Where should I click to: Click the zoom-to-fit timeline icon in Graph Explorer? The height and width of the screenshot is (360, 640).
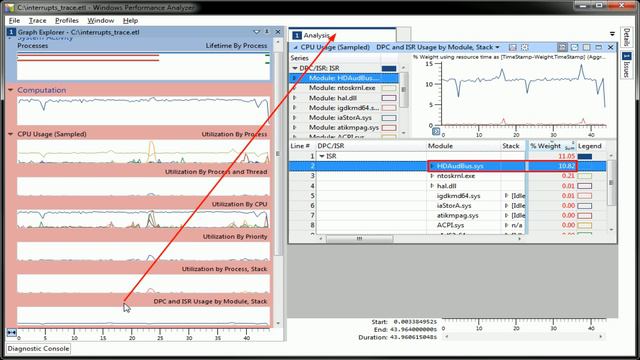pyautogui.click(x=11, y=333)
